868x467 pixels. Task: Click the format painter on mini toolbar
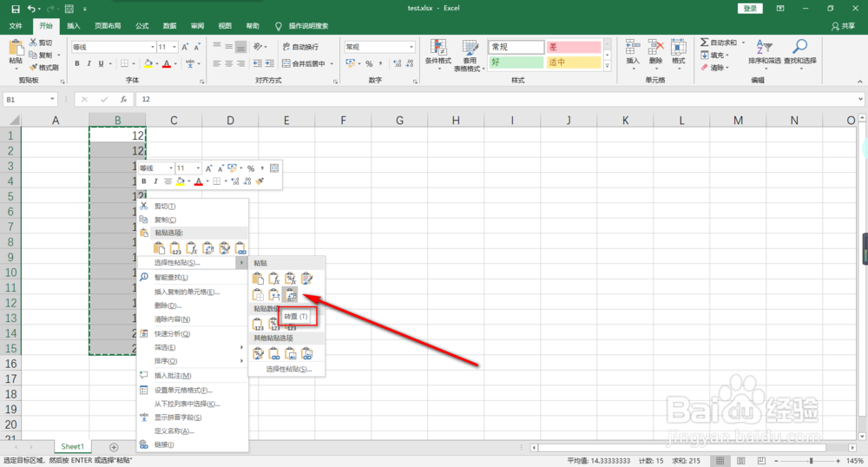point(260,181)
